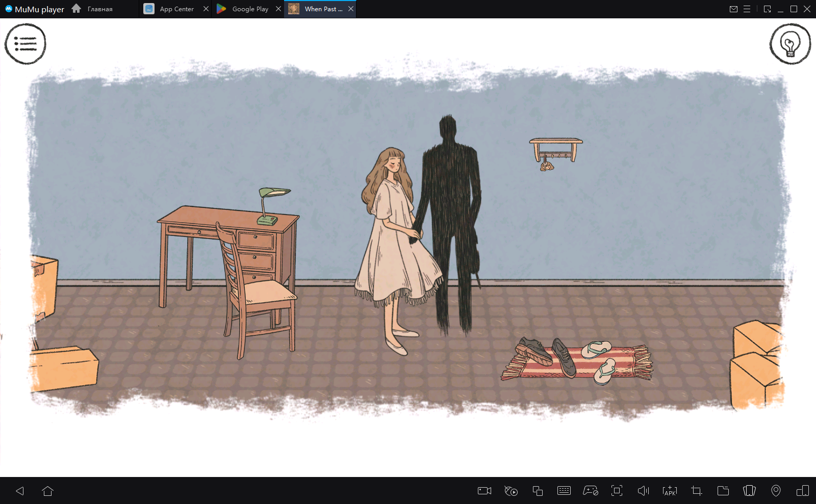Click the Install APK icon

(x=670, y=491)
